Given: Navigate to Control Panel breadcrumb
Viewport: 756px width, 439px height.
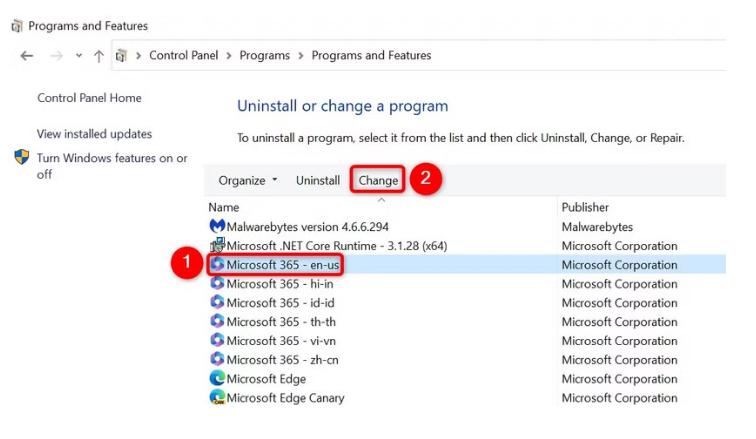Looking at the screenshot, I should [184, 55].
